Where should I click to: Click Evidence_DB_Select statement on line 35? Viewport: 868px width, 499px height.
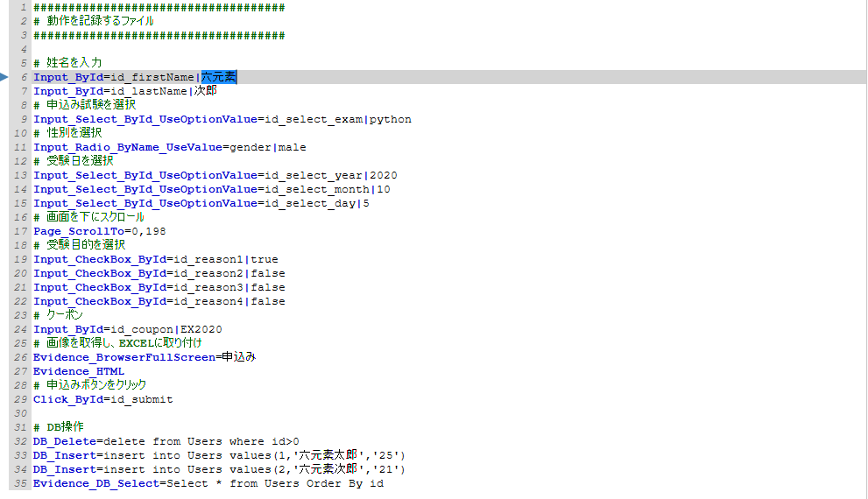pos(208,483)
